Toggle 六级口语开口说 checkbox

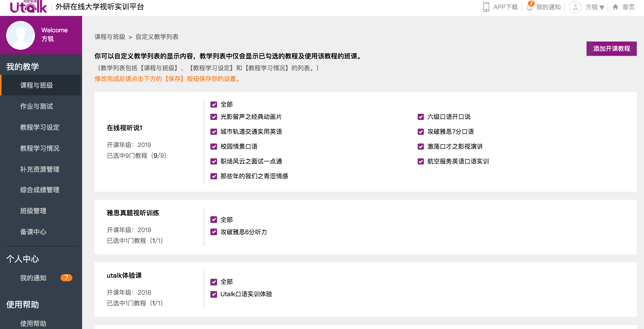click(421, 117)
